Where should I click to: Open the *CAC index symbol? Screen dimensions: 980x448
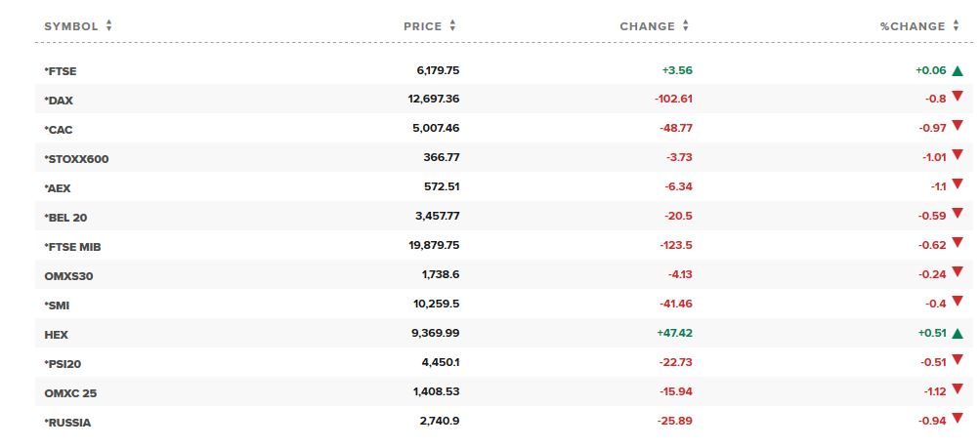(59, 130)
